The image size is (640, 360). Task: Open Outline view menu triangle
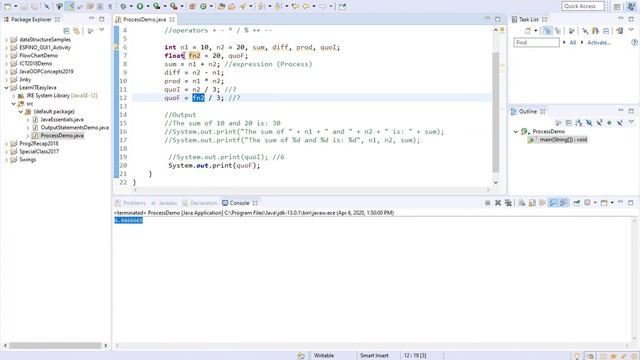[x=631, y=123]
